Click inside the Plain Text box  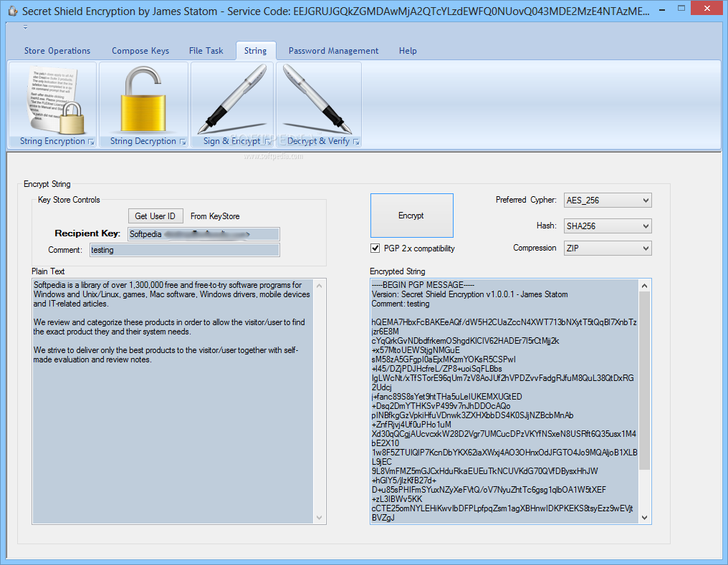tap(173, 401)
